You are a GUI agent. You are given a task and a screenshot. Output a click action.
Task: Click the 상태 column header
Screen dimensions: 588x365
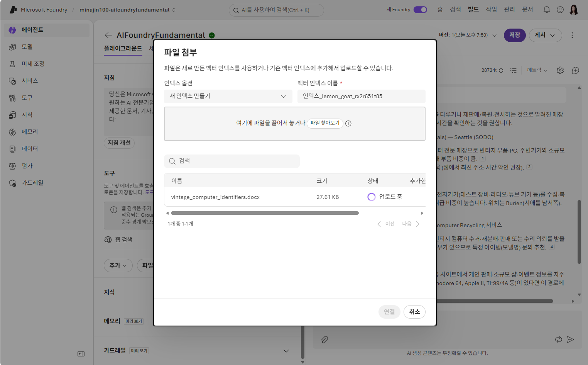[x=373, y=181]
